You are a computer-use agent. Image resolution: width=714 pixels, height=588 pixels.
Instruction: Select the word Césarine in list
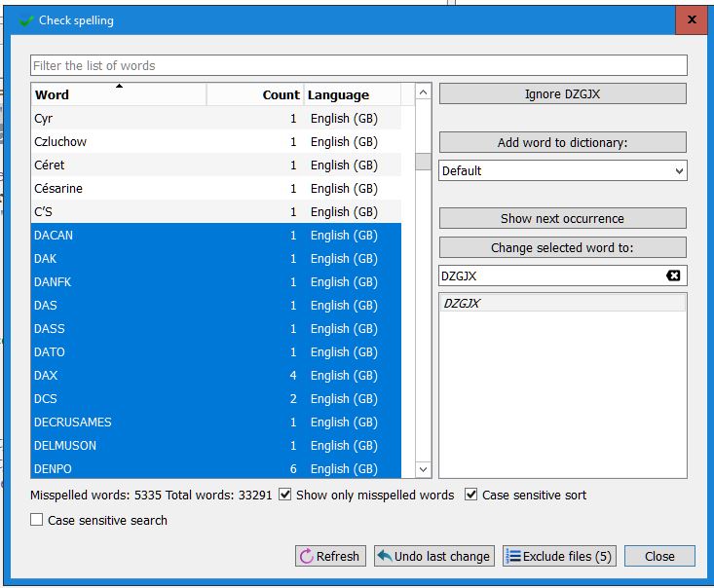(x=216, y=189)
